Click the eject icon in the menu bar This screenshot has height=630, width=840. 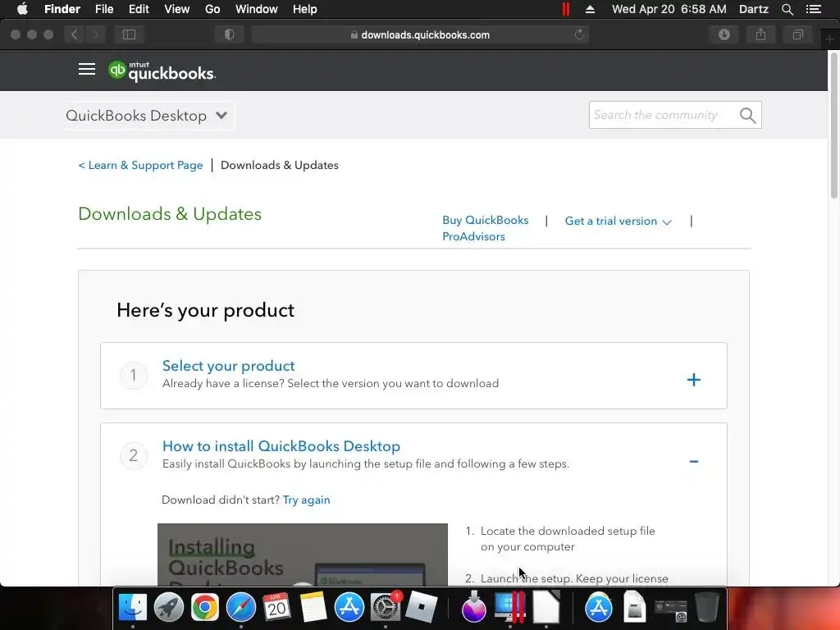(x=590, y=9)
